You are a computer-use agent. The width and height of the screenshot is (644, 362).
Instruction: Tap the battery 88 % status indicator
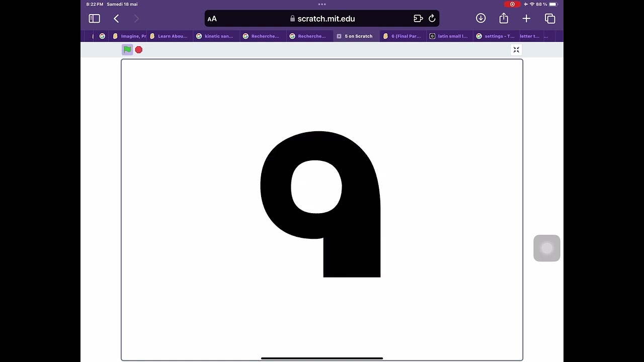pyautogui.click(x=546, y=4)
